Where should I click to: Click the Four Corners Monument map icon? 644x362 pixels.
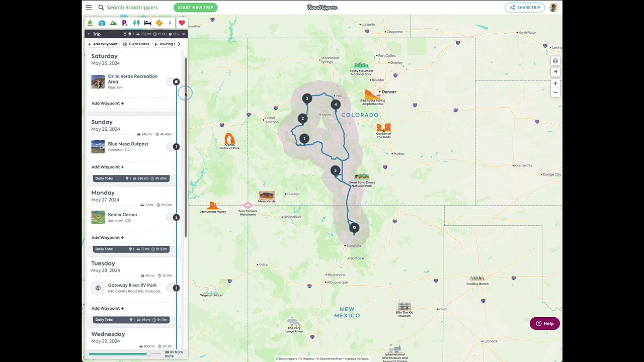tap(248, 206)
